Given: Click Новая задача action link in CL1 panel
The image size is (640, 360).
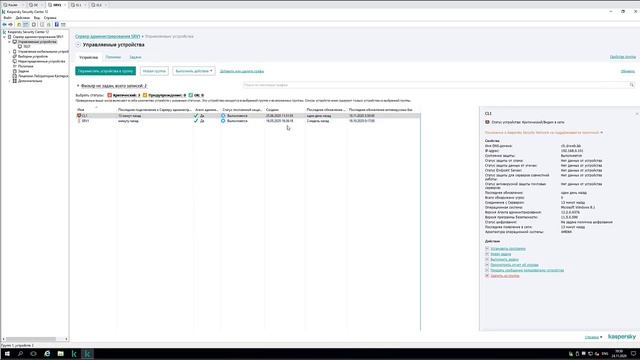Looking at the screenshot, I should (x=500, y=254).
